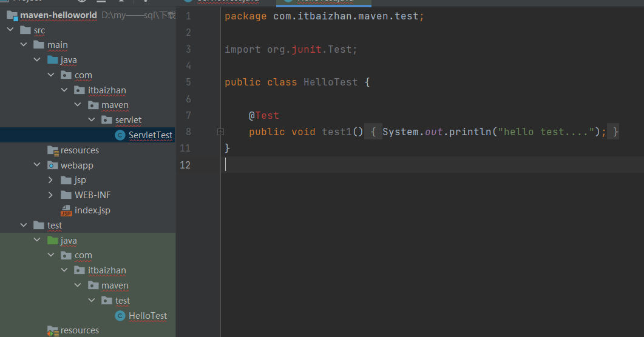Collapse the test package chevron above HelloTest
The height and width of the screenshot is (337, 644).
pos(92,300)
